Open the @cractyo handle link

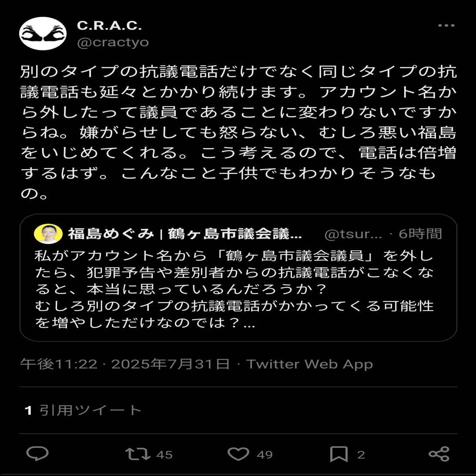coord(113,43)
